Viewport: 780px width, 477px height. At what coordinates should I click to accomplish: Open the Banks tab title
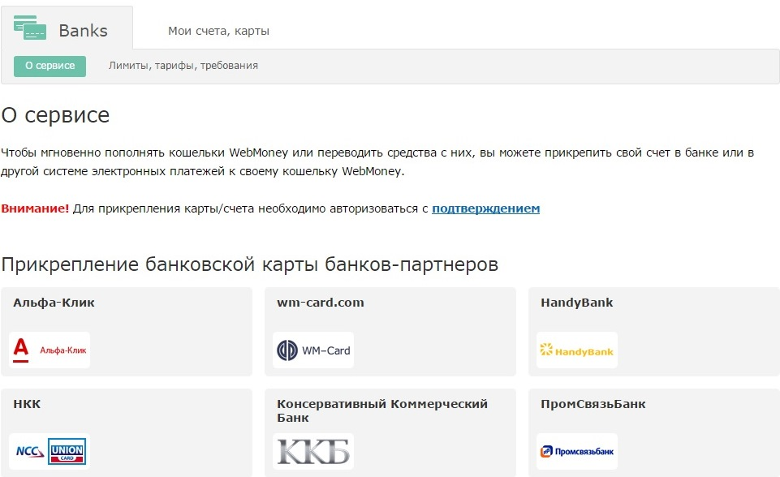(83, 31)
